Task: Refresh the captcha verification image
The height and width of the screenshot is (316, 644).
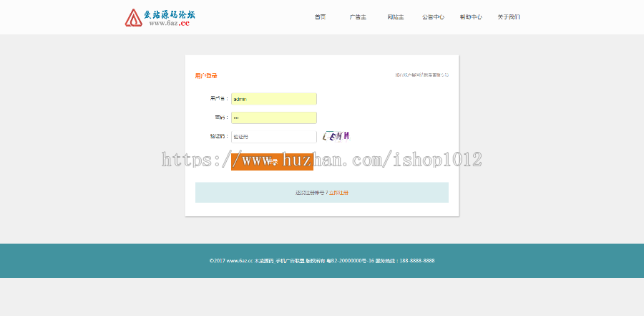Action: tap(336, 135)
